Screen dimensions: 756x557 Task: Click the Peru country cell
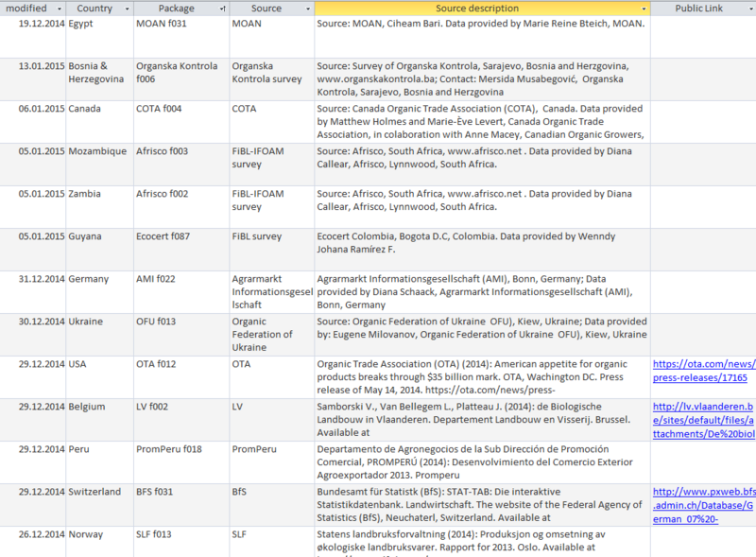(x=99, y=461)
